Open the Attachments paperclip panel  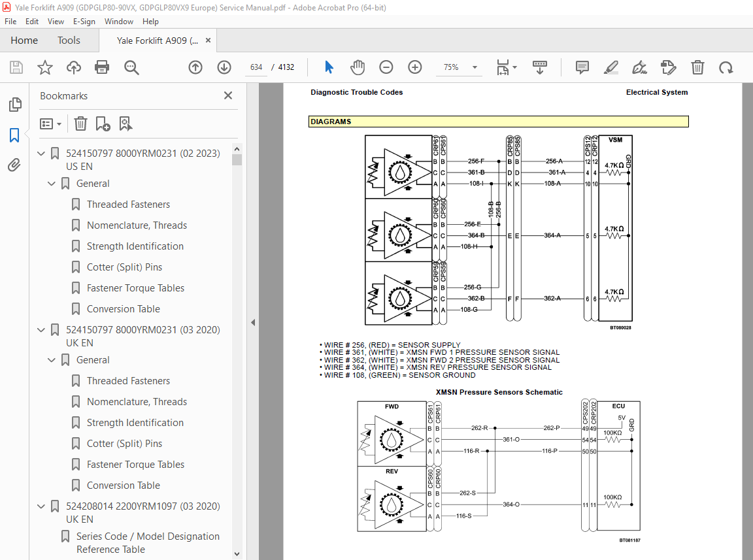(14, 165)
